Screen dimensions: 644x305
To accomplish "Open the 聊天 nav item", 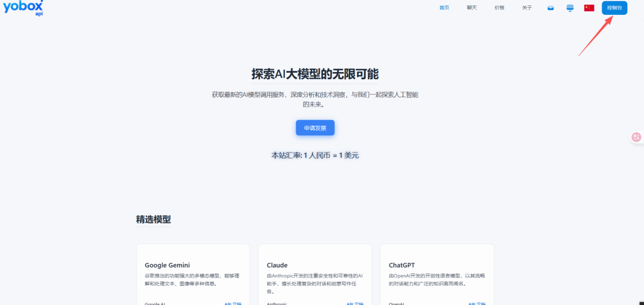I will pos(472,8).
